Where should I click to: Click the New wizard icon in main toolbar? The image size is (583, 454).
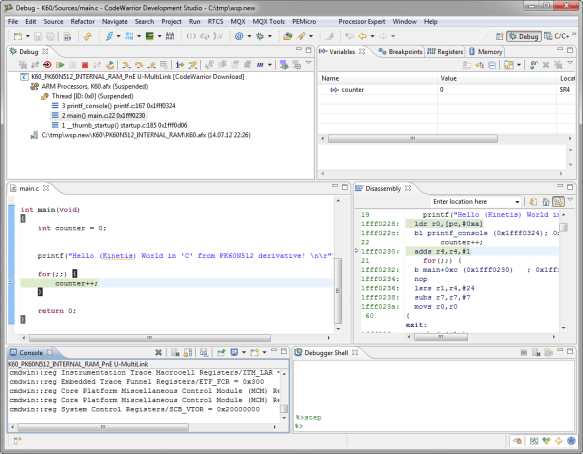click(x=17, y=36)
